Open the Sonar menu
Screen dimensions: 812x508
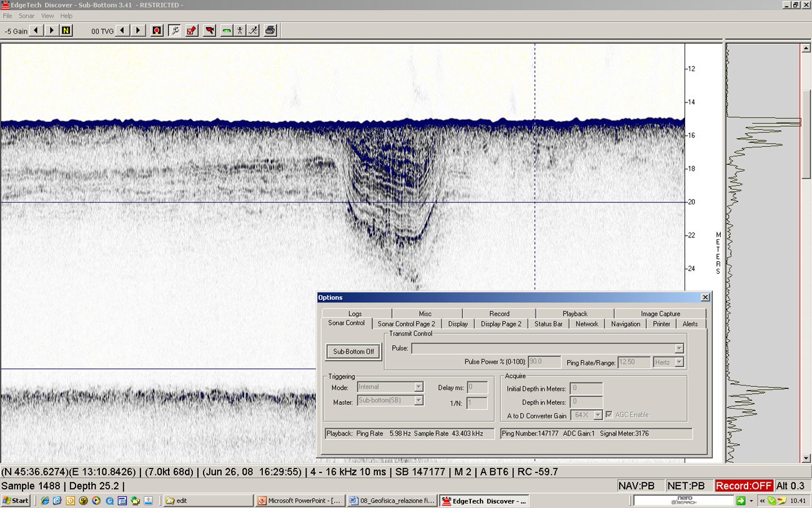coord(26,16)
